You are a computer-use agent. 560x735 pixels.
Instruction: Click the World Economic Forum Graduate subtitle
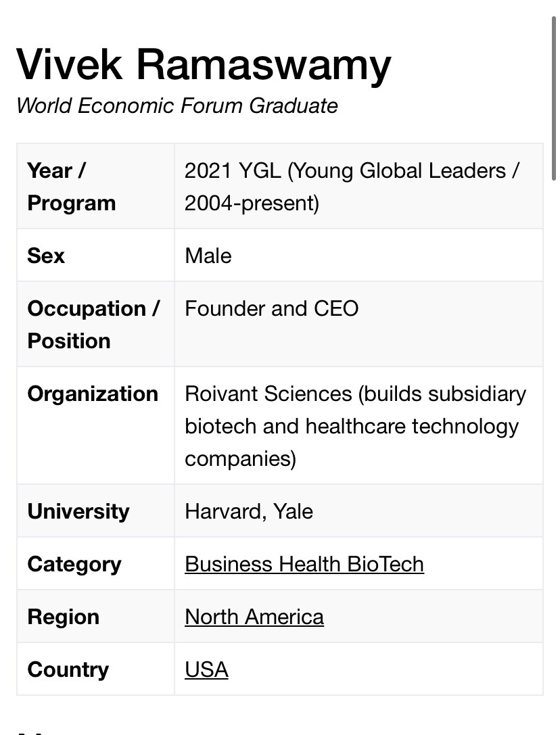point(177,105)
